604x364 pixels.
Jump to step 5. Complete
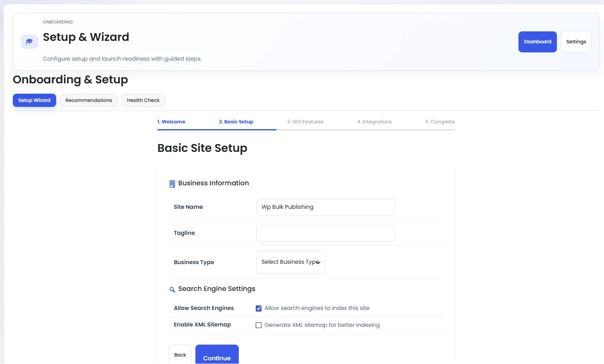pos(440,122)
